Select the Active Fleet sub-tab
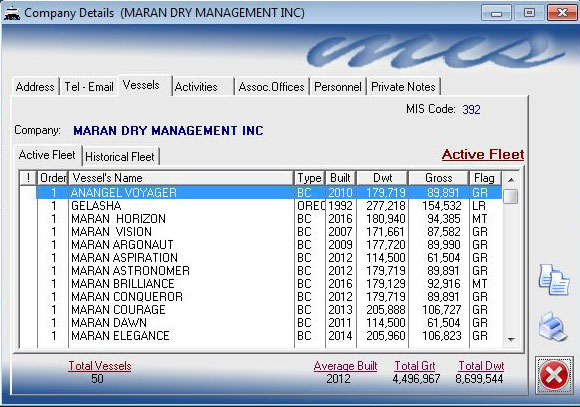This screenshot has height=407, width=580. pos(47,155)
